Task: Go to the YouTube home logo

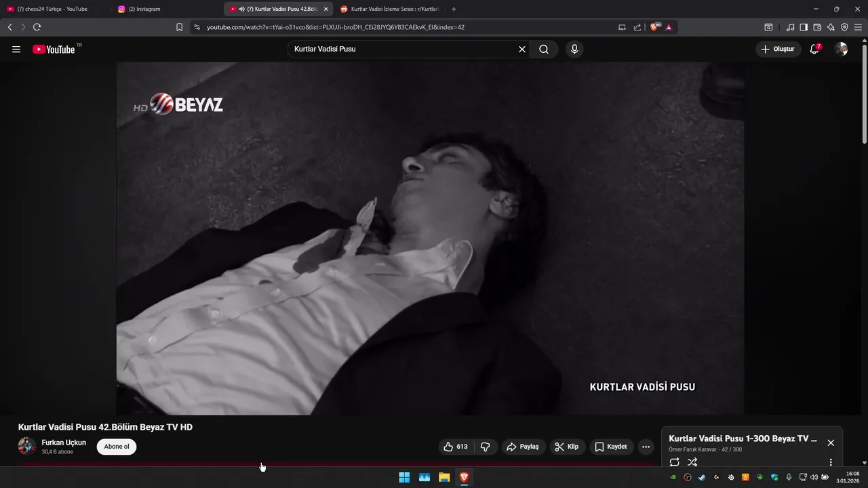Action: [54, 49]
